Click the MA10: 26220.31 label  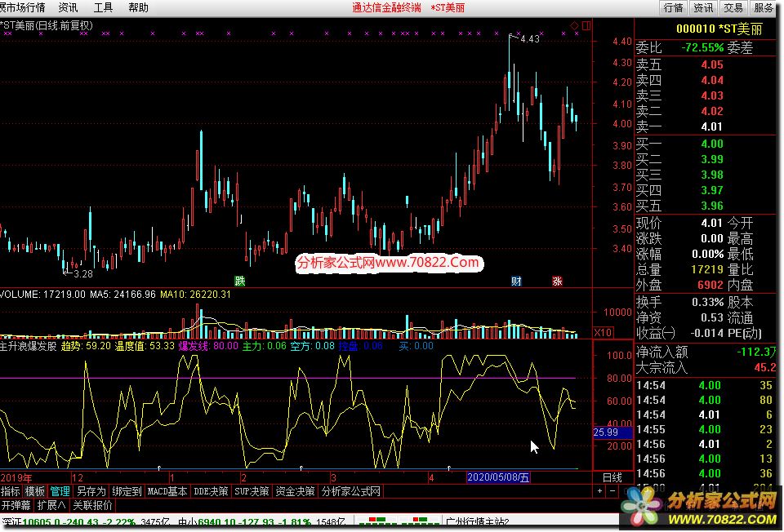point(195,295)
